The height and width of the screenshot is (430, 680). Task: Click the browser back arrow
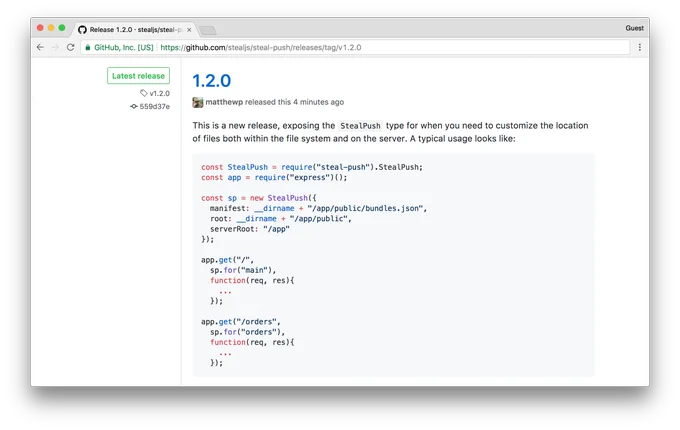(40, 47)
